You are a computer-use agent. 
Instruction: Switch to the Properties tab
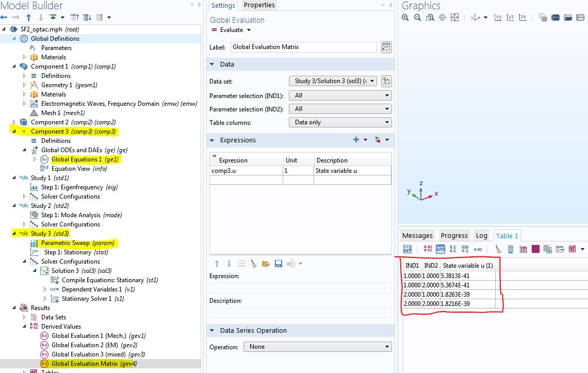click(x=259, y=5)
